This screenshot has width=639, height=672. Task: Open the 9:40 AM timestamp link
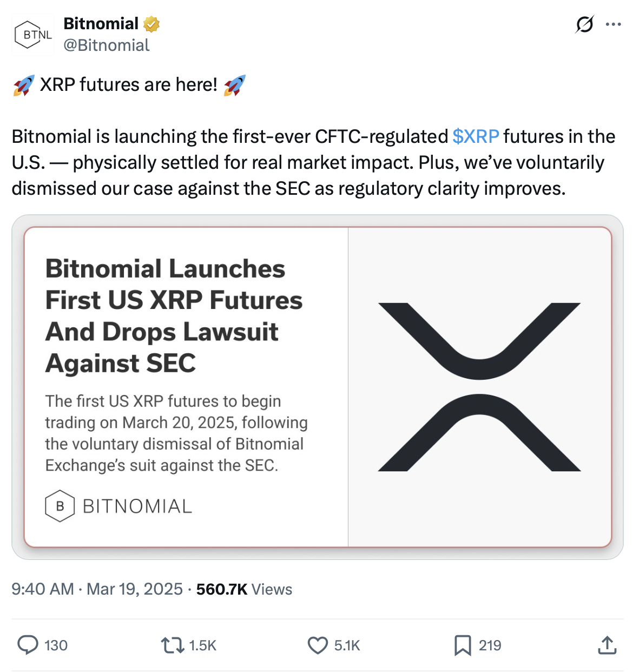click(x=97, y=589)
